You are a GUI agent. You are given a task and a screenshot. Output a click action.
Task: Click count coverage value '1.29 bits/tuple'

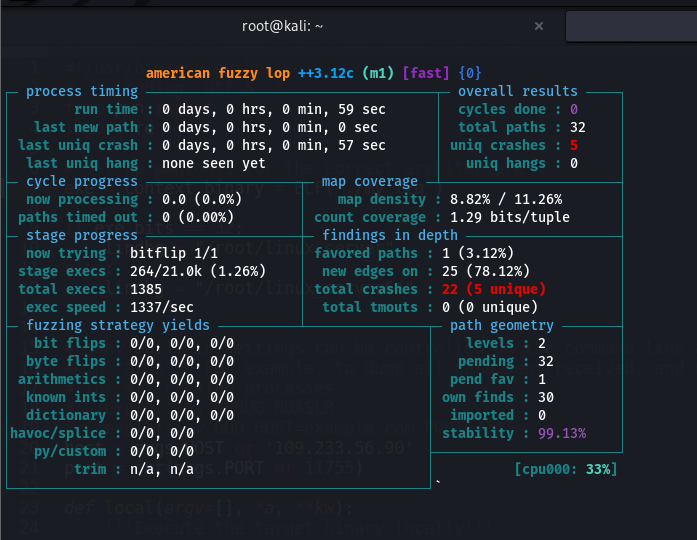(x=510, y=217)
